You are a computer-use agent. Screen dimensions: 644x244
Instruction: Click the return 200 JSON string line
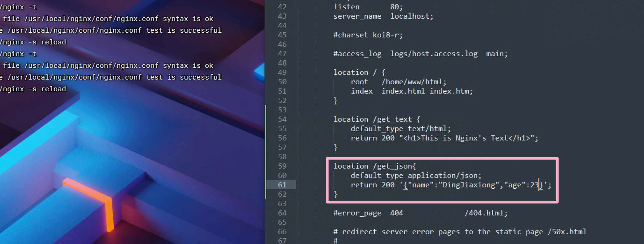451,185
